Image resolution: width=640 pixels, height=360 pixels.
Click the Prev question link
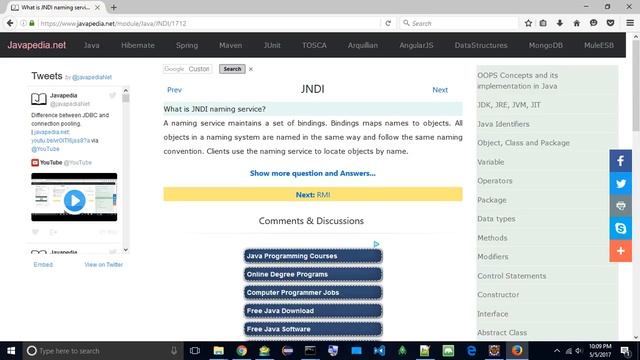(x=174, y=90)
